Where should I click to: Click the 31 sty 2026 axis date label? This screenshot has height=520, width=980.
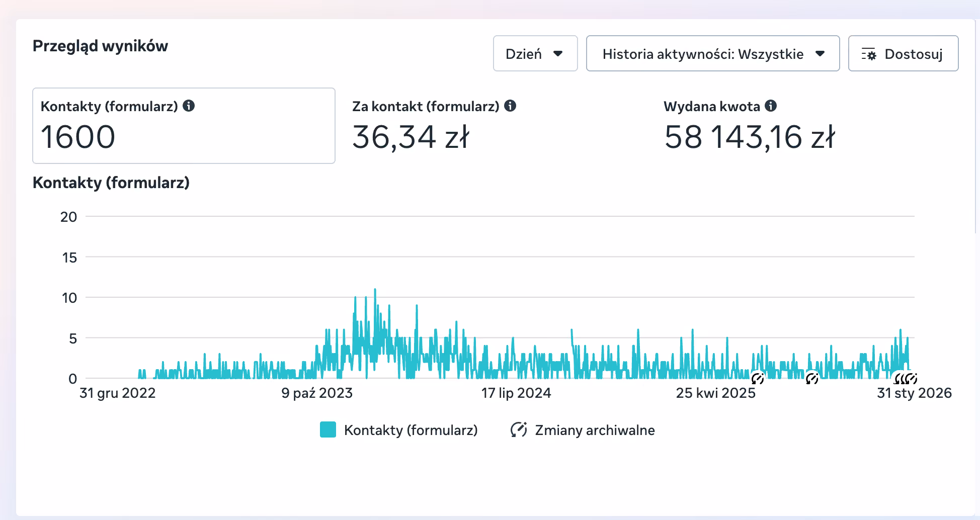tap(914, 393)
